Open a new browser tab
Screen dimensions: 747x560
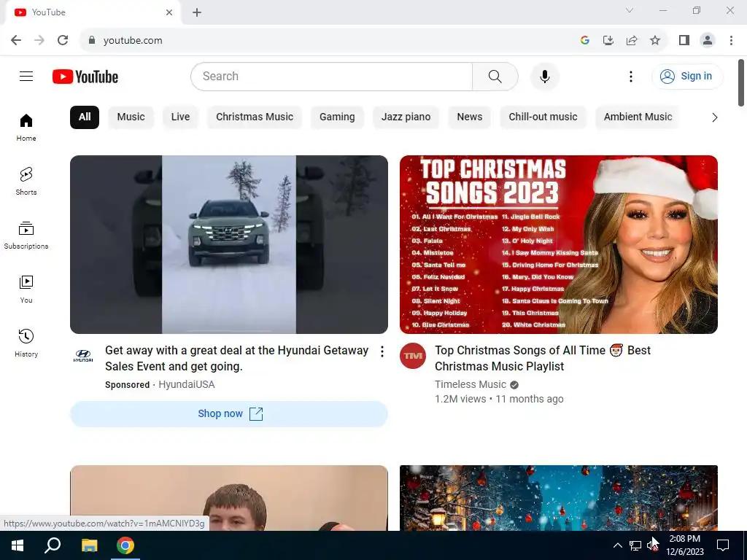click(197, 12)
